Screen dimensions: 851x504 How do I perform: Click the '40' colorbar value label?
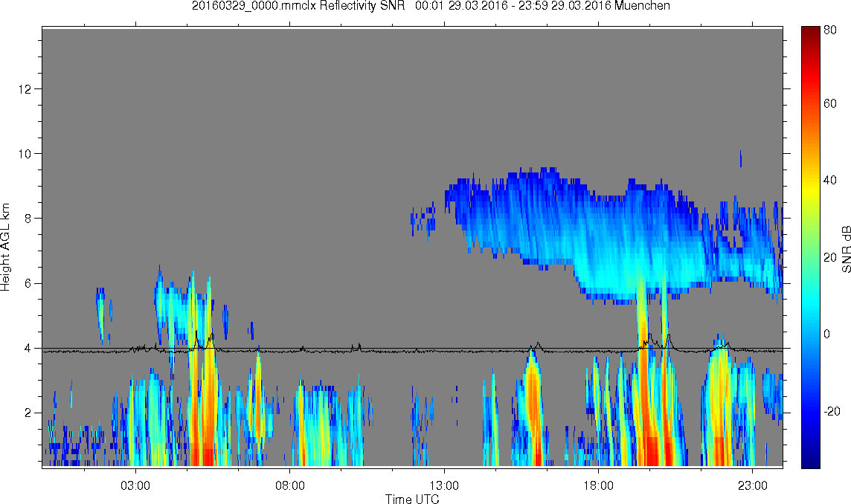click(x=830, y=180)
